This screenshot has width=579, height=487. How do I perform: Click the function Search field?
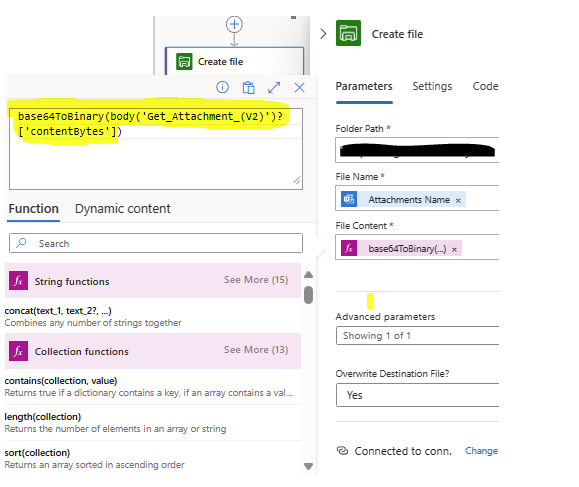pyautogui.click(x=156, y=243)
